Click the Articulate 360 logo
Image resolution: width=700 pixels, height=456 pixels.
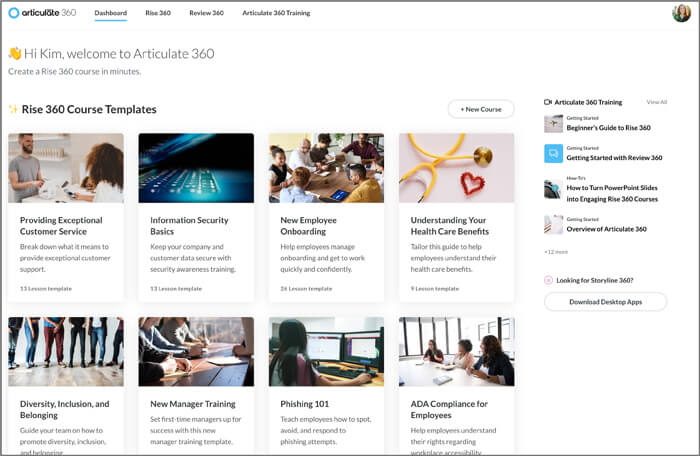pyautogui.click(x=42, y=13)
